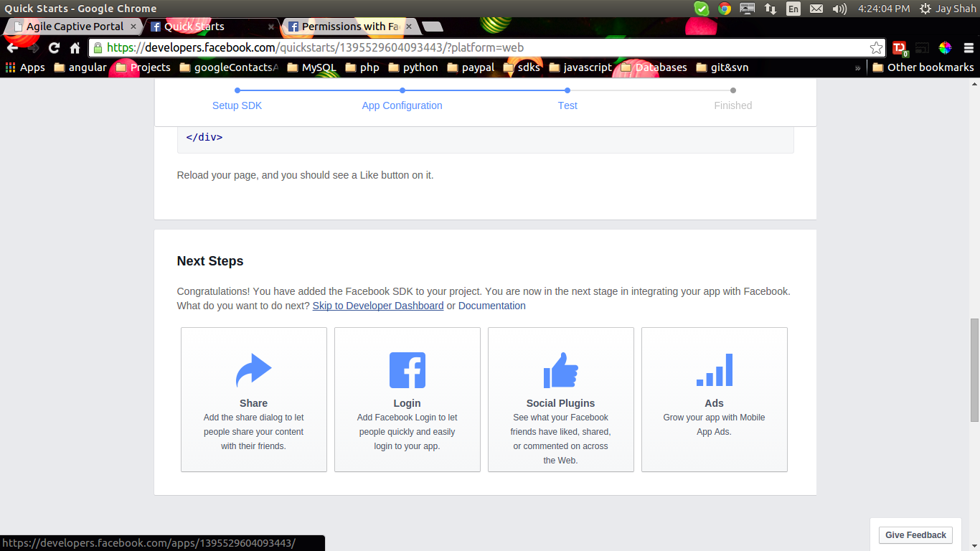Select the Social Plugins card title
The image size is (980, 551).
pos(561,403)
